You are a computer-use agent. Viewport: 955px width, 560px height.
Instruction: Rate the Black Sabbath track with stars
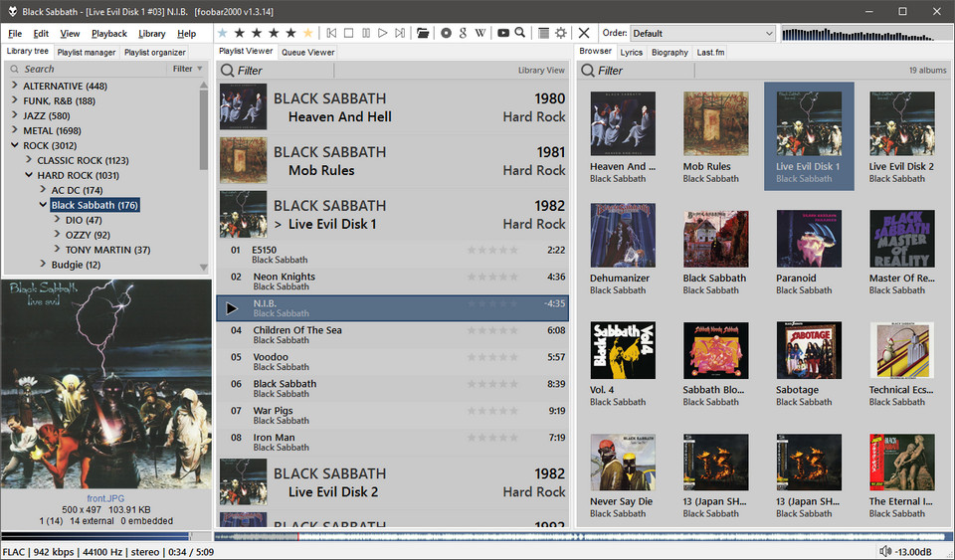492,384
